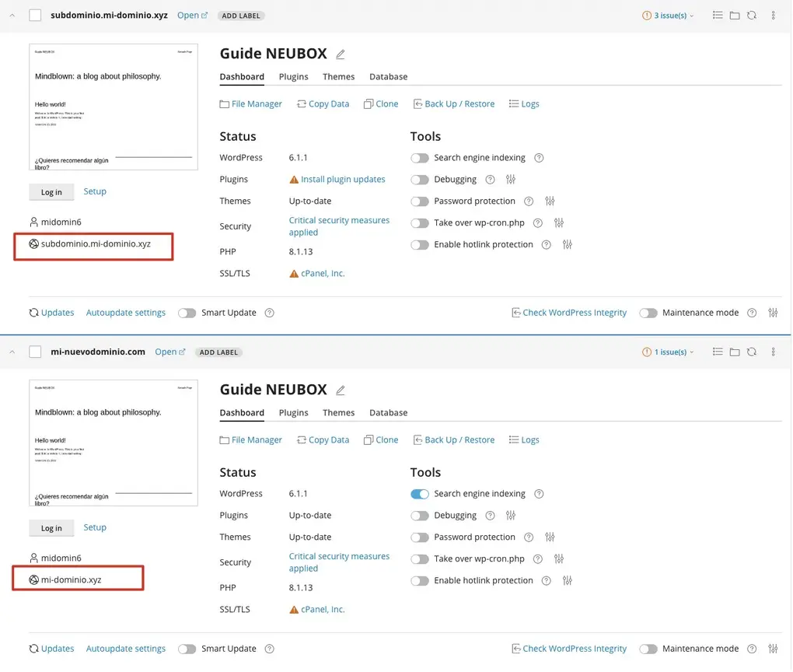Show Maintenance mode help in second site
Screen dimensions: 793x672
752,649
